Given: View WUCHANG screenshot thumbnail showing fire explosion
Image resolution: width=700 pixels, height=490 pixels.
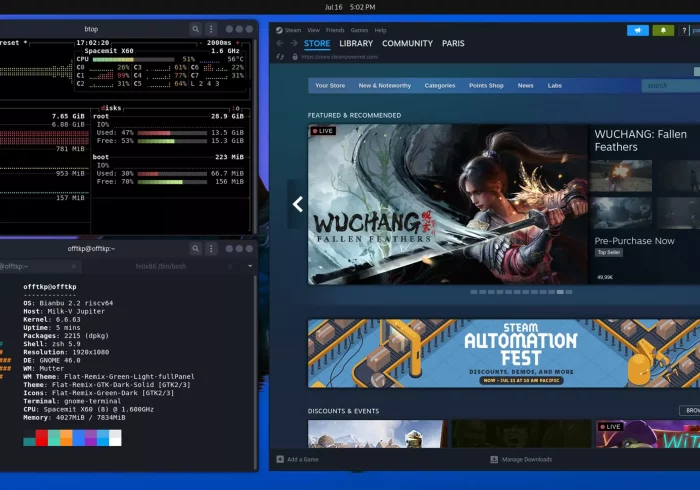Looking at the screenshot, I should (621, 176).
